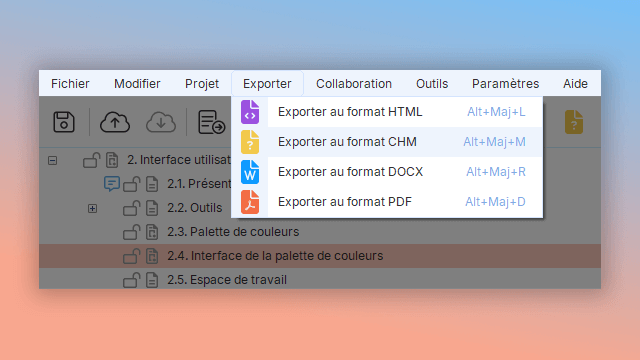Select 2.3. Palette de couleurs topic
Screen dimensions: 640x360
(233, 232)
